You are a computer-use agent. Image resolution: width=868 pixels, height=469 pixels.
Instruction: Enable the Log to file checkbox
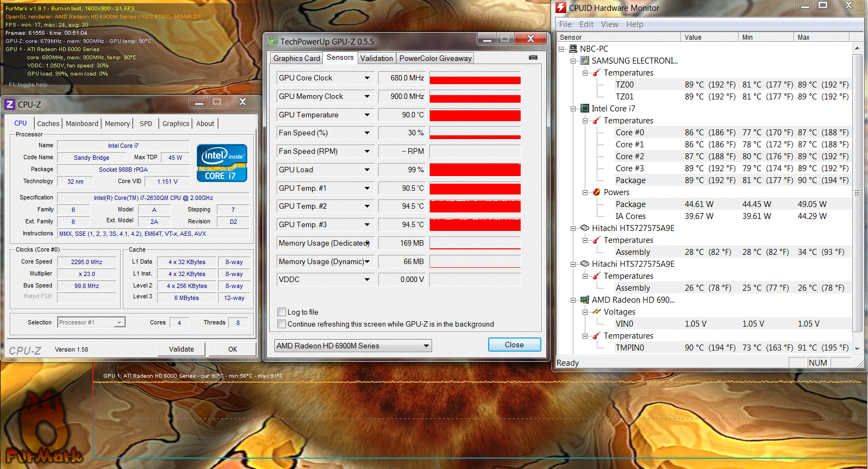[x=282, y=312]
